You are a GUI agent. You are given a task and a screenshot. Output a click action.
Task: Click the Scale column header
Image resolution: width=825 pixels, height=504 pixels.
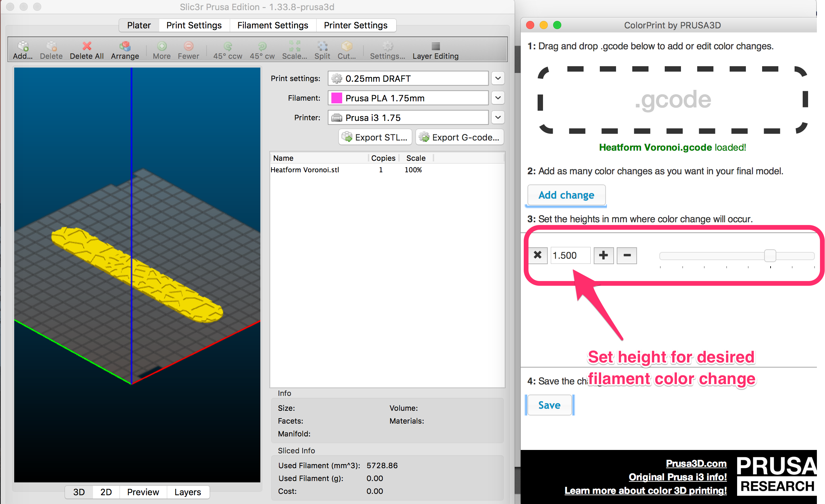(416, 158)
